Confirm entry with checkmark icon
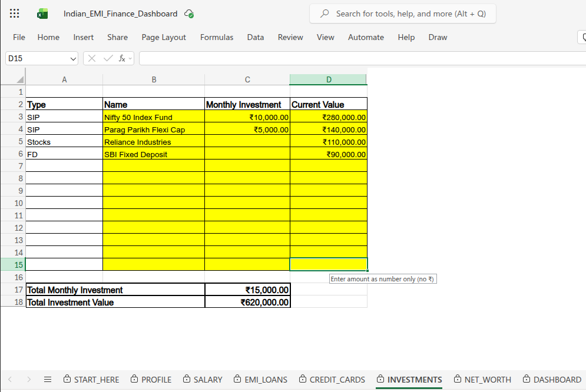Image resolution: width=586 pixels, height=392 pixels. 108,58
